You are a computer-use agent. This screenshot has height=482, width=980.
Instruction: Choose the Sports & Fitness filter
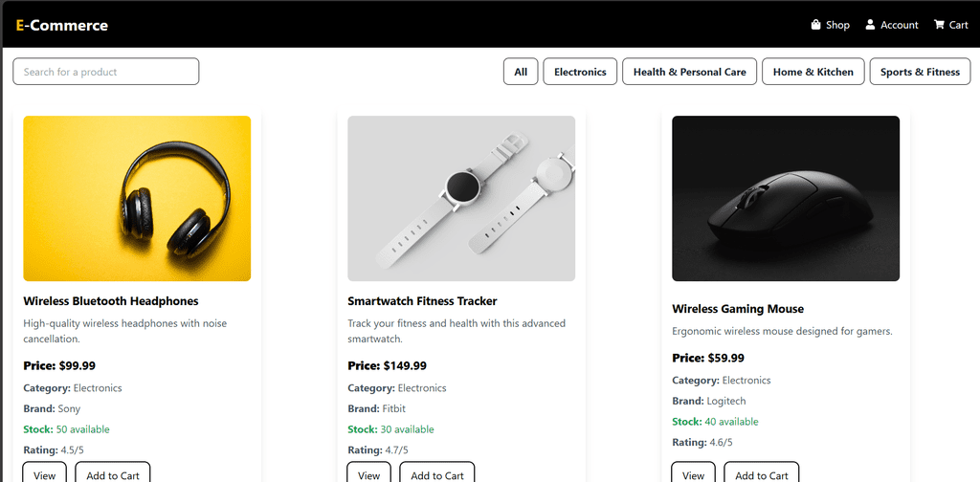920,72
